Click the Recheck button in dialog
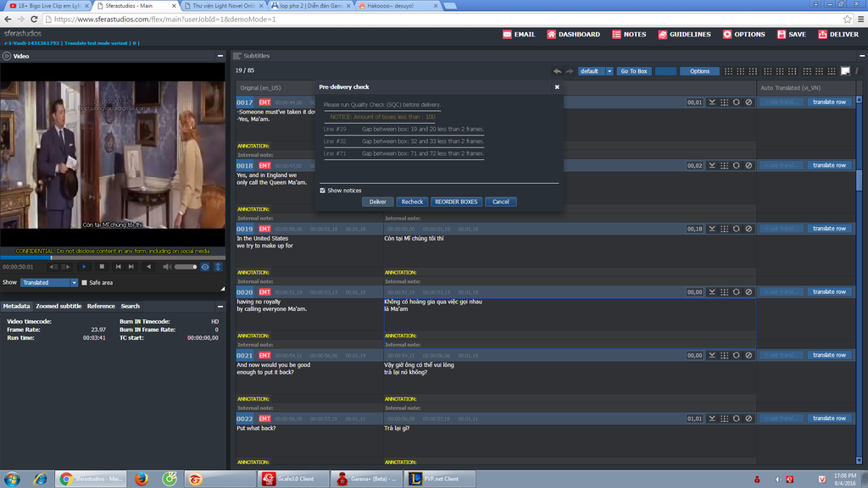Viewport: 868px width, 488px height. coord(412,202)
